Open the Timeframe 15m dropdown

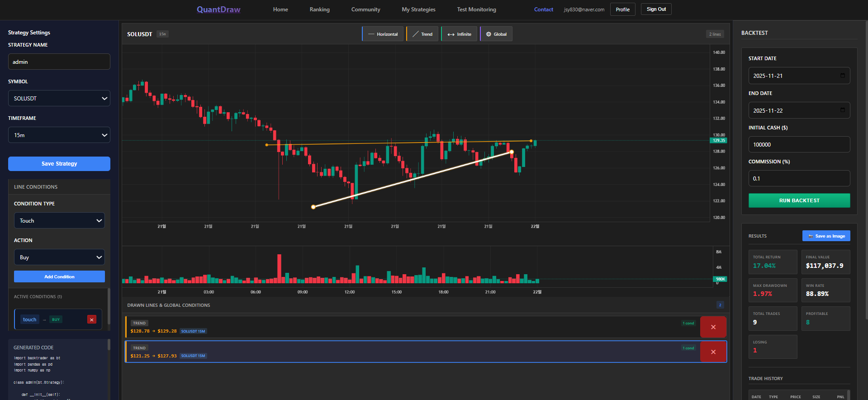click(x=59, y=135)
